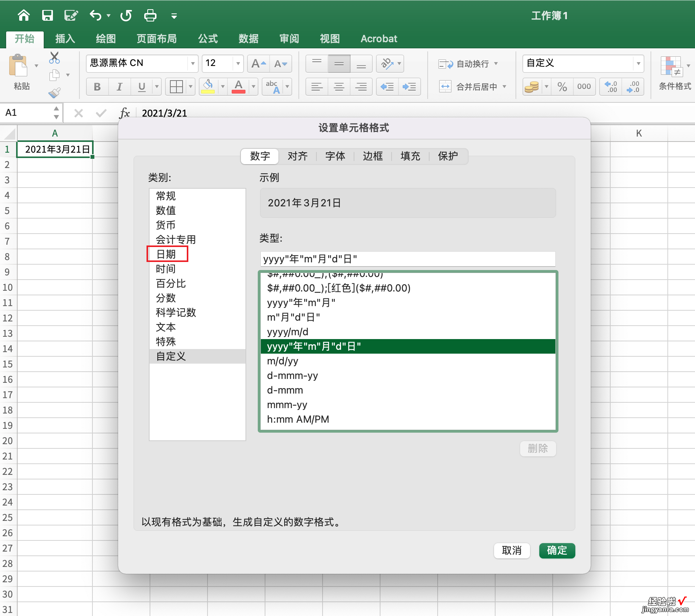Click the Print icon
Screen dimensions: 695x616
150,15
